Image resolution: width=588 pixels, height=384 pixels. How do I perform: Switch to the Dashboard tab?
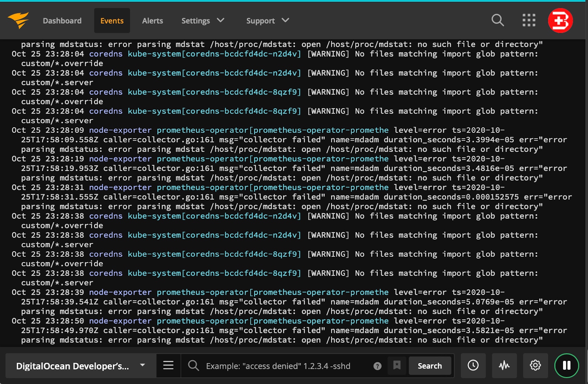(62, 21)
